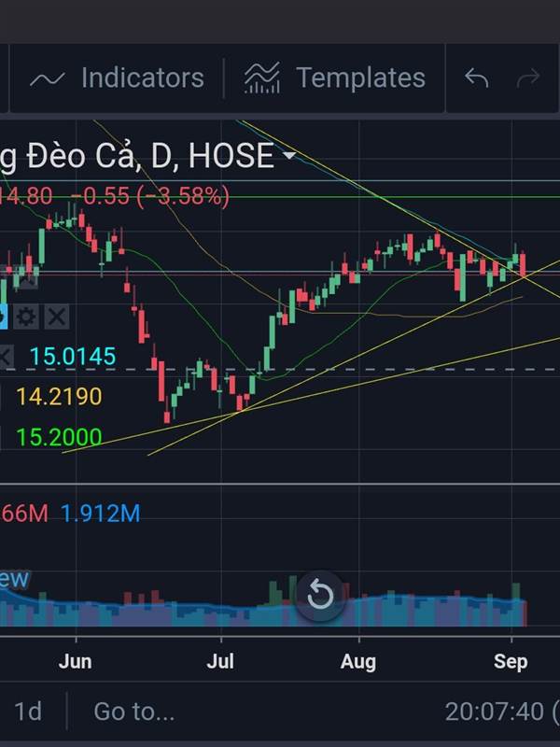Image resolution: width=560 pixels, height=747 pixels.
Task: Click the 20:07:40 clock display
Action: [x=495, y=712]
